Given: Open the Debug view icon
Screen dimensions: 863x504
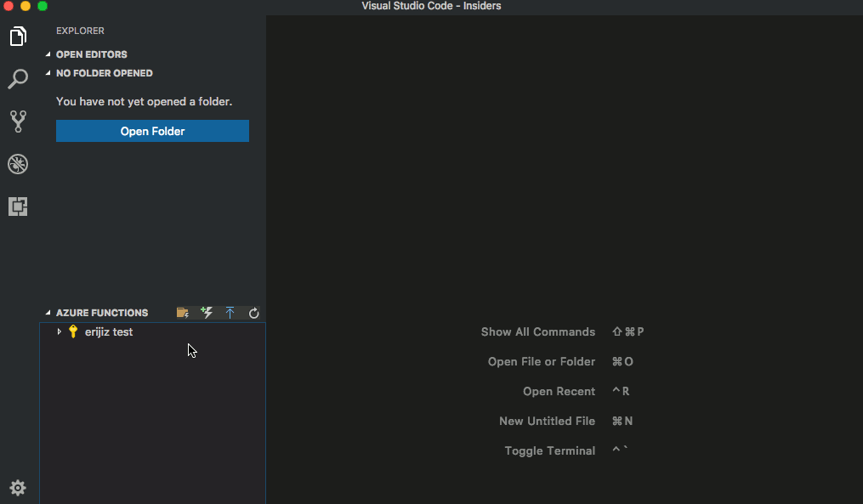Looking at the screenshot, I should pos(18,164).
